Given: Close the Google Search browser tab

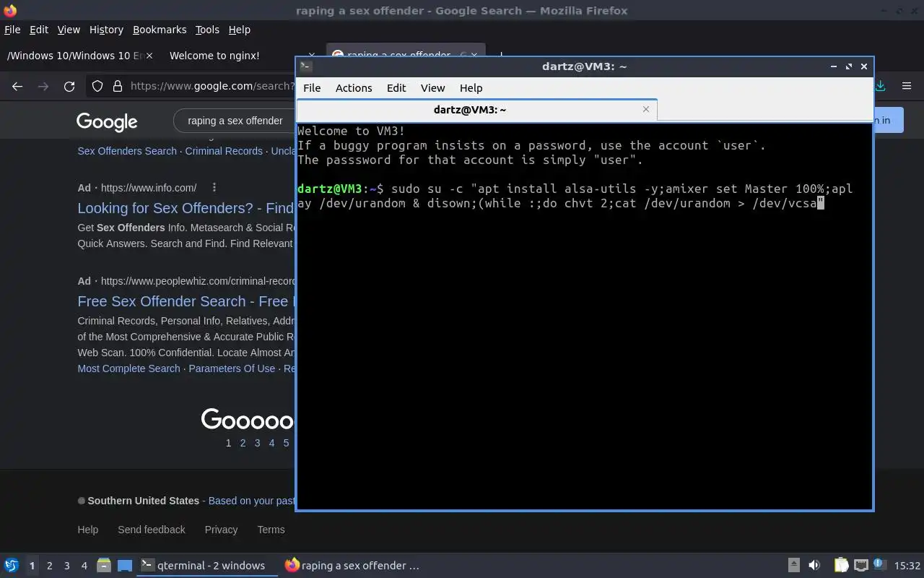Looking at the screenshot, I should click(x=474, y=56).
